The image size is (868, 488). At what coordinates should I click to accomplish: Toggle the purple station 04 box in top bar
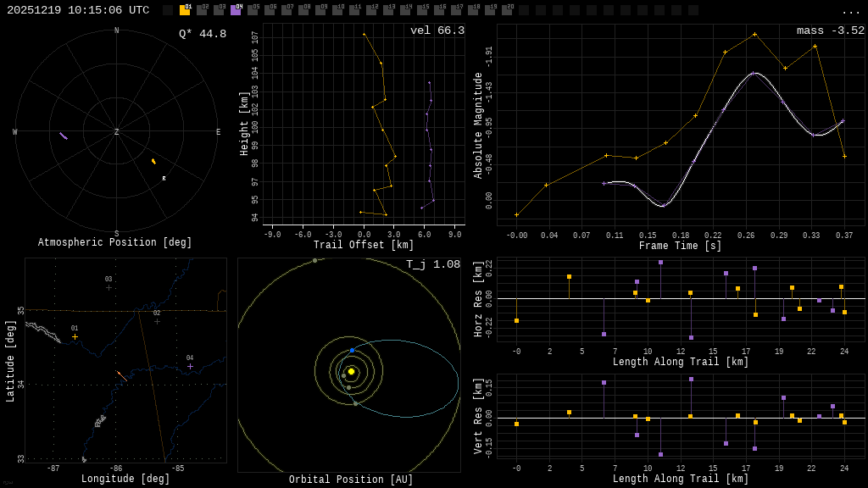pyautogui.click(x=236, y=10)
